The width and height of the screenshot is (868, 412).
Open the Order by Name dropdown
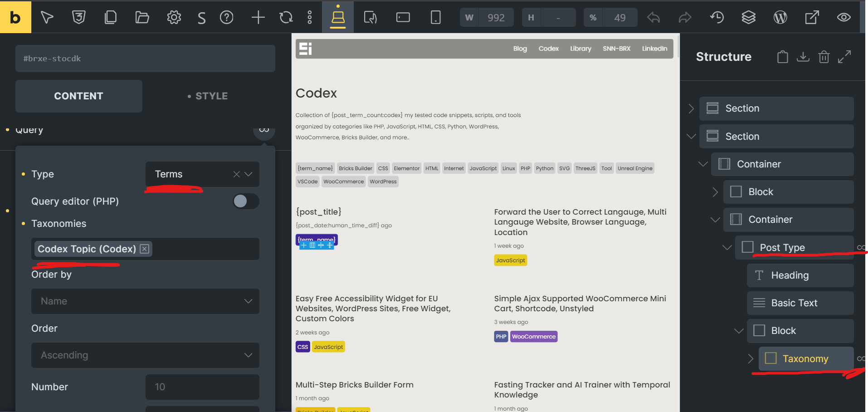(x=145, y=301)
